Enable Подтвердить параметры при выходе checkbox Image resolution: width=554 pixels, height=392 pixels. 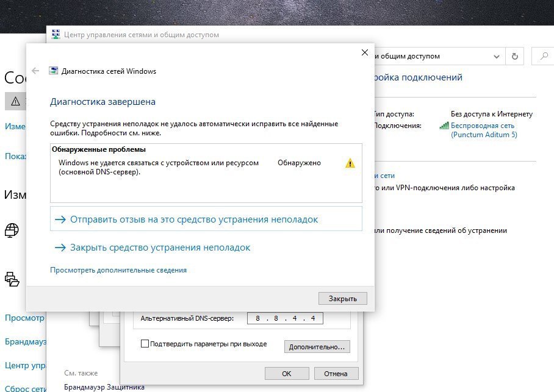click(145, 344)
